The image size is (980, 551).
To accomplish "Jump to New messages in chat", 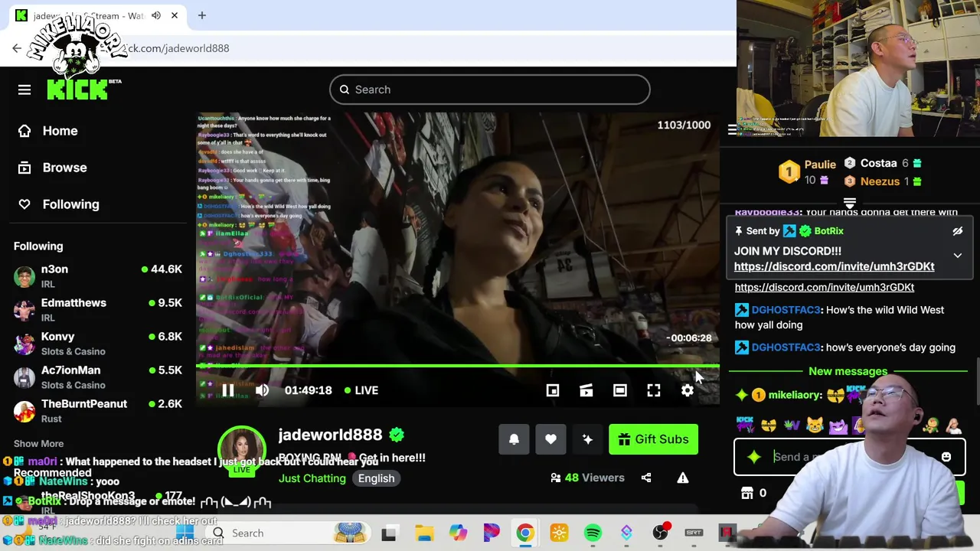I will pos(848,371).
